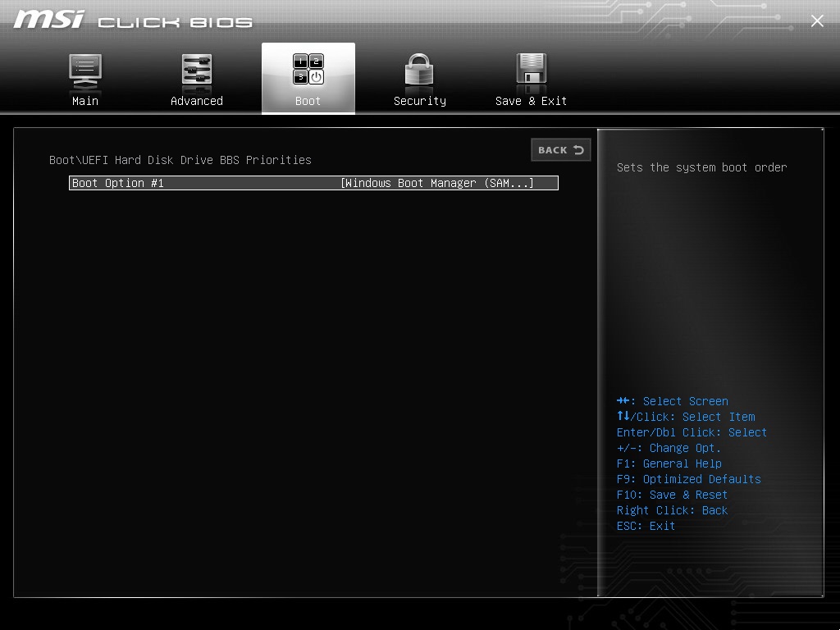840x630 pixels.
Task: Click the return arrow on the BACK button
Action: [x=578, y=150]
